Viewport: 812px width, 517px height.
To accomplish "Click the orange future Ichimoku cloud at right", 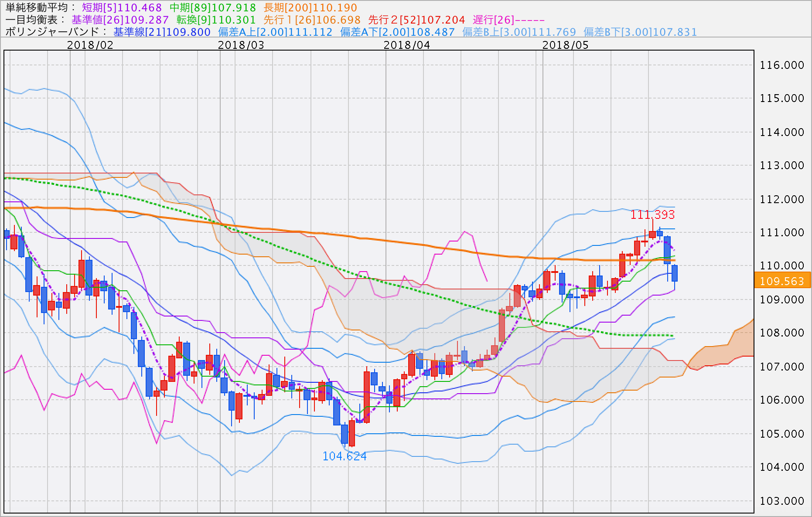I will point(724,354).
